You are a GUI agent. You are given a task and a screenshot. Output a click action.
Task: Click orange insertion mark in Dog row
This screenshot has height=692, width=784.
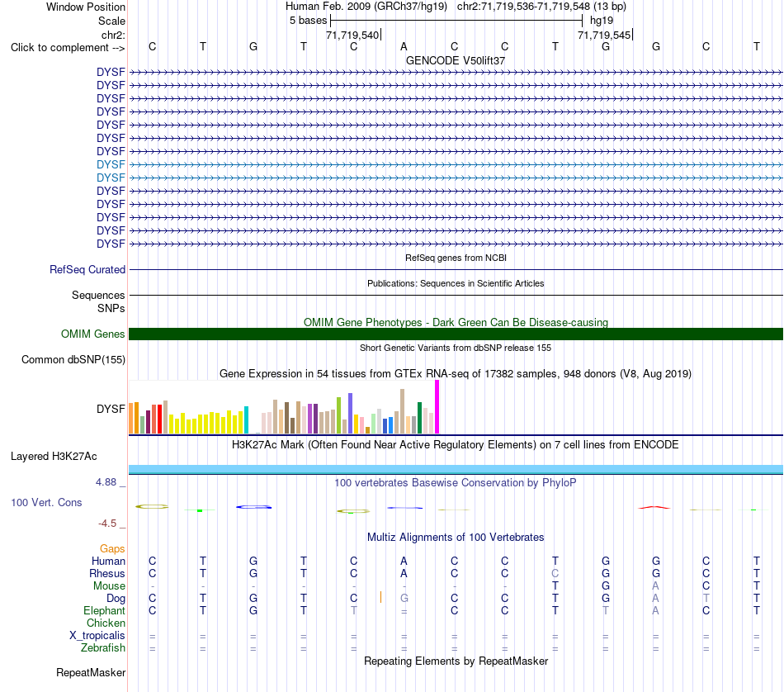[380, 597]
